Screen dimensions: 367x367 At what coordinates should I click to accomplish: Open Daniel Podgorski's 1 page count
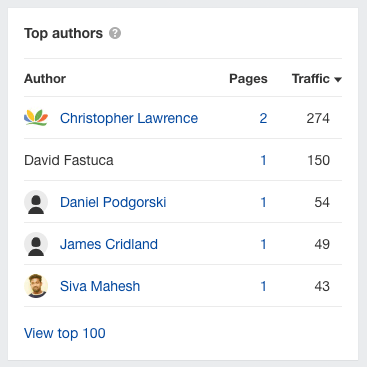[x=263, y=202]
